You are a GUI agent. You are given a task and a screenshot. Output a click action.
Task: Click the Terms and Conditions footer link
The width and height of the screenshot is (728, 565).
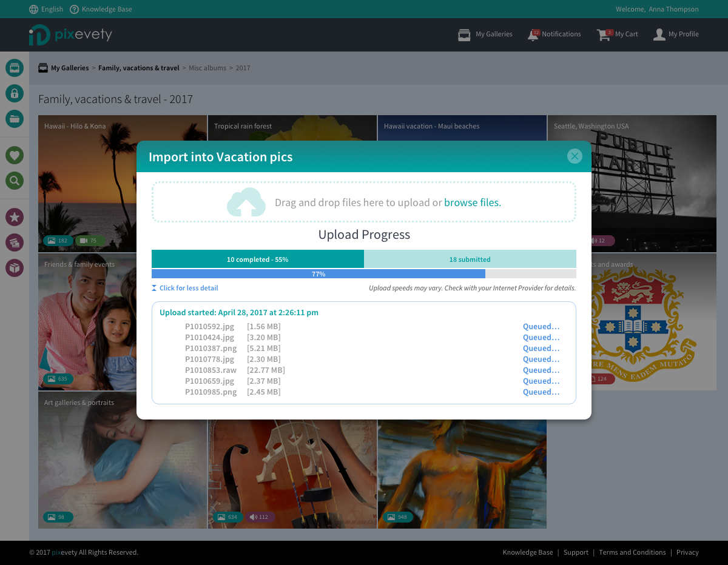click(x=632, y=552)
